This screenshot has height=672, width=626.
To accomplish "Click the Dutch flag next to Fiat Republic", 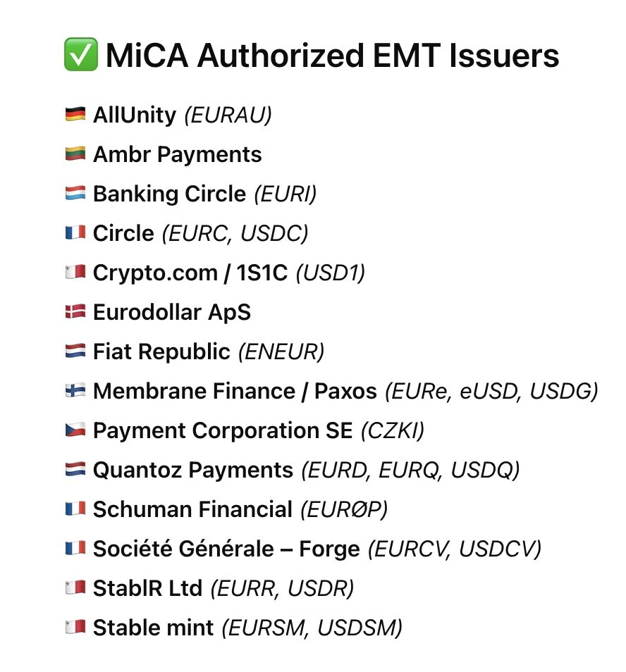I will (x=75, y=351).
